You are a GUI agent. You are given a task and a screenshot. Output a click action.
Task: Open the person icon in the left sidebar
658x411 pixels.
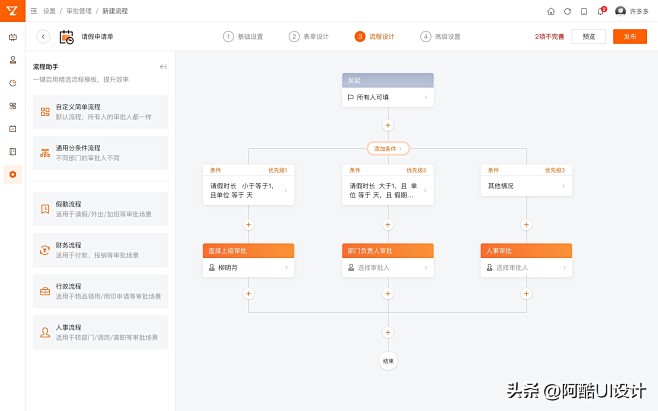[x=13, y=60]
